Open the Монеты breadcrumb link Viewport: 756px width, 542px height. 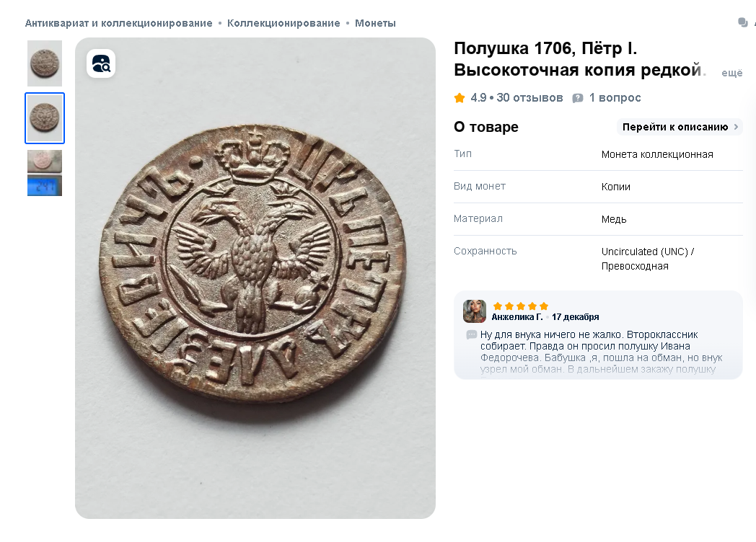[375, 23]
